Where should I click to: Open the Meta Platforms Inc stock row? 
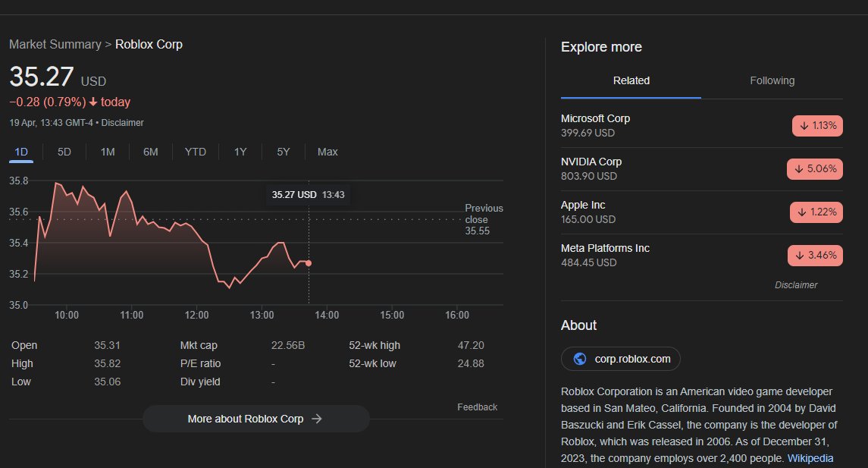[x=701, y=256]
